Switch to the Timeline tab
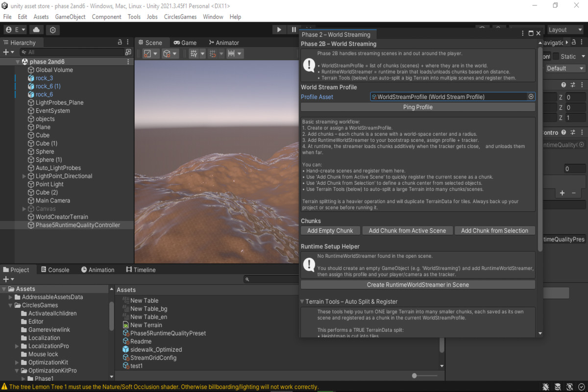 tap(141, 269)
